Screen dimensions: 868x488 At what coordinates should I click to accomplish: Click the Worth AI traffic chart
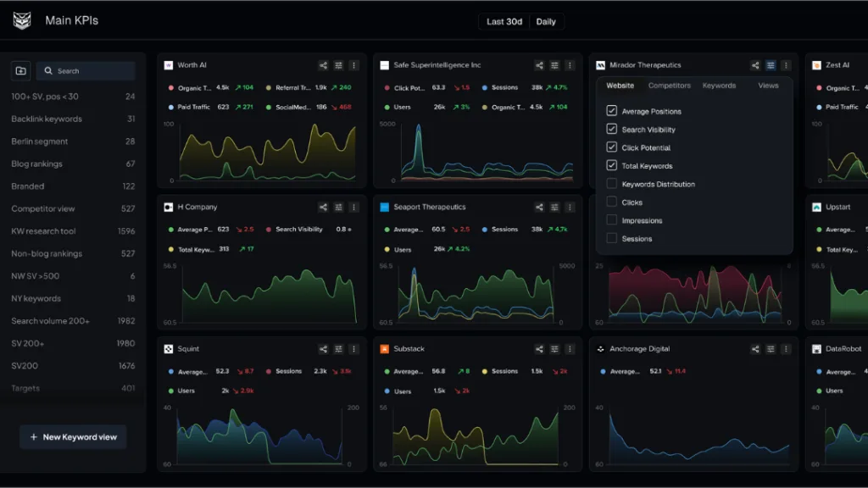pyautogui.click(x=267, y=152)
